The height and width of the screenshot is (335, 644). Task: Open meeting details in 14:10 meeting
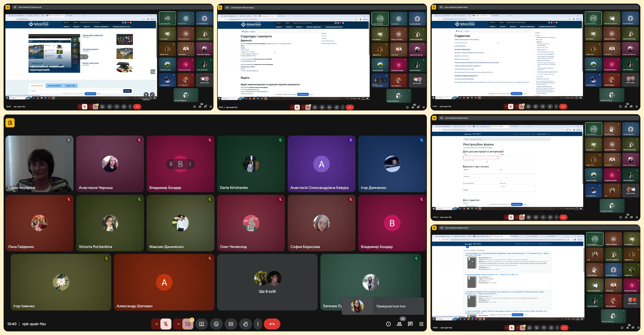(x=621, y=217)
